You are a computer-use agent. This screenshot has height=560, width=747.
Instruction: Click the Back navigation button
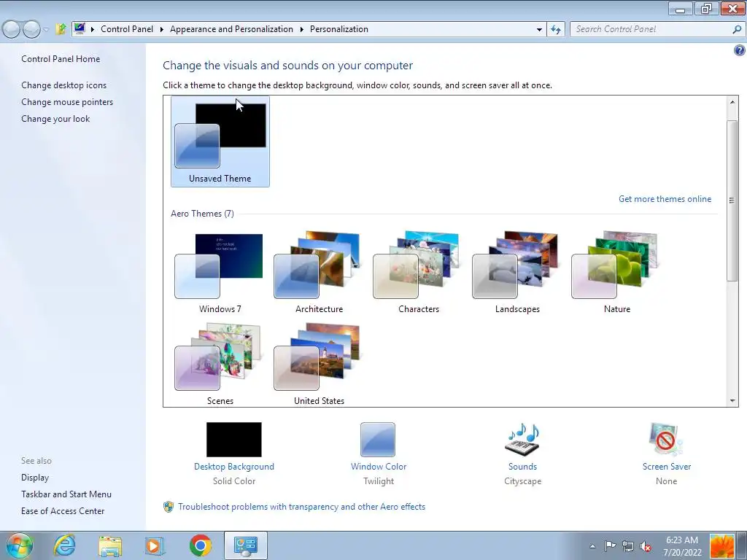12,29
